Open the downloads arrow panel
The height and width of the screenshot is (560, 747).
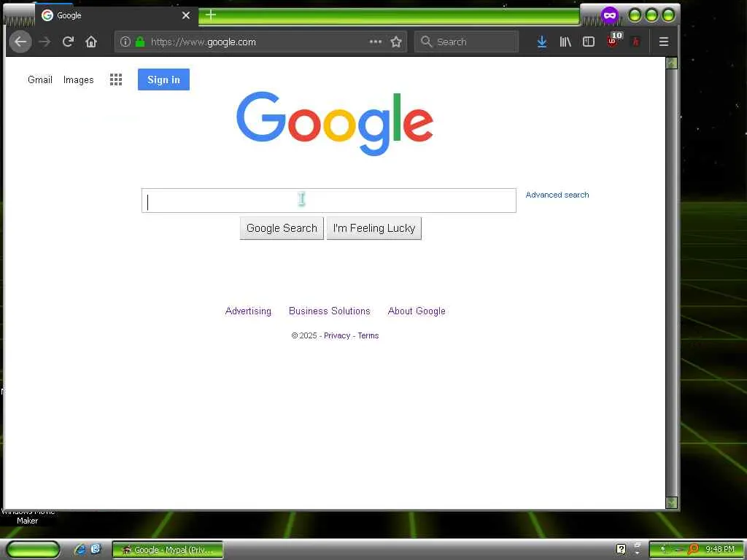coord(542,42)
